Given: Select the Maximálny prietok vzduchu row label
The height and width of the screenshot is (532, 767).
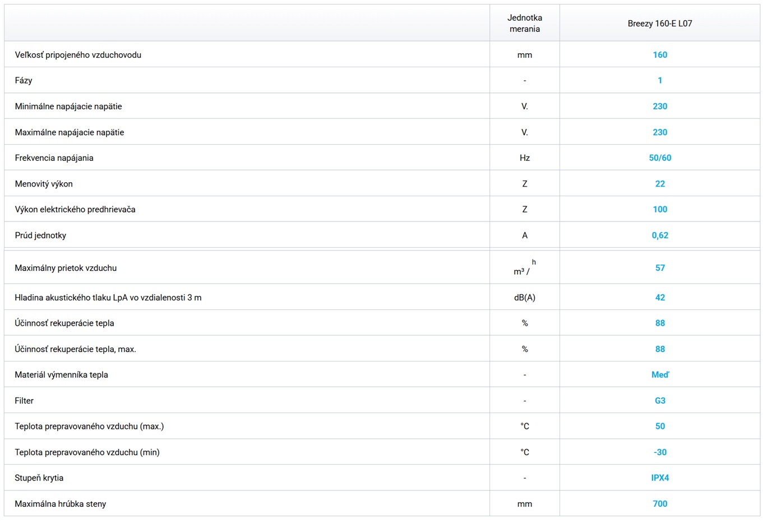Looking at the screenshot, I should point(66,268).
